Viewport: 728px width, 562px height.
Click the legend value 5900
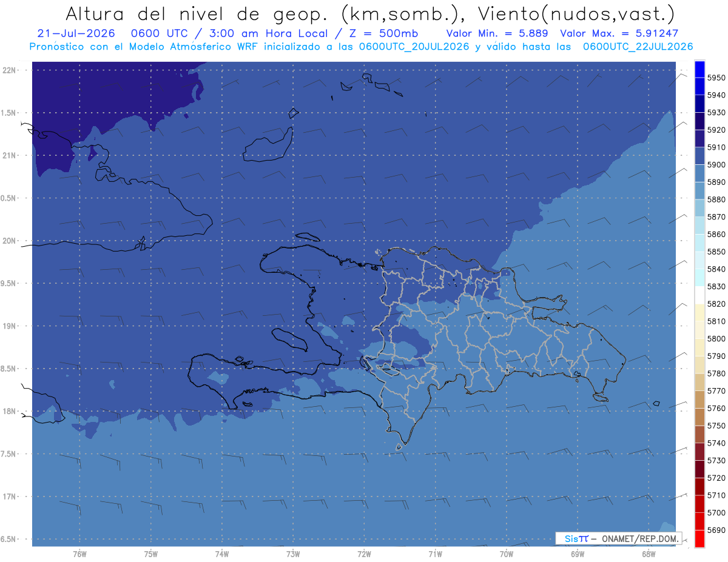(716, 165)
